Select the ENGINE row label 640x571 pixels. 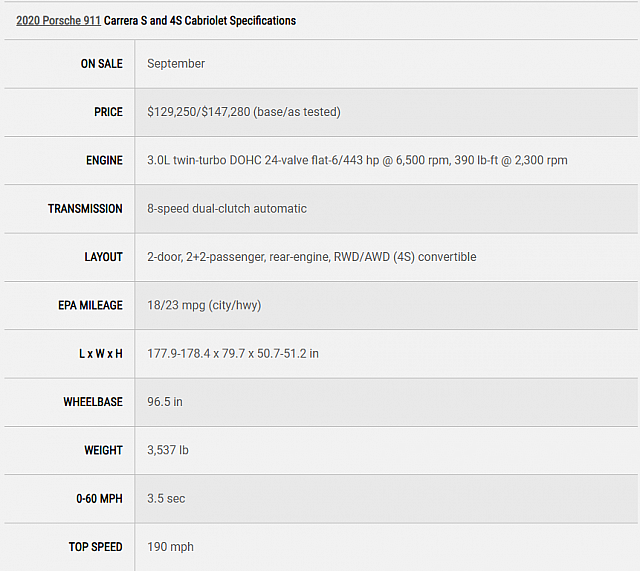point(104,160)
